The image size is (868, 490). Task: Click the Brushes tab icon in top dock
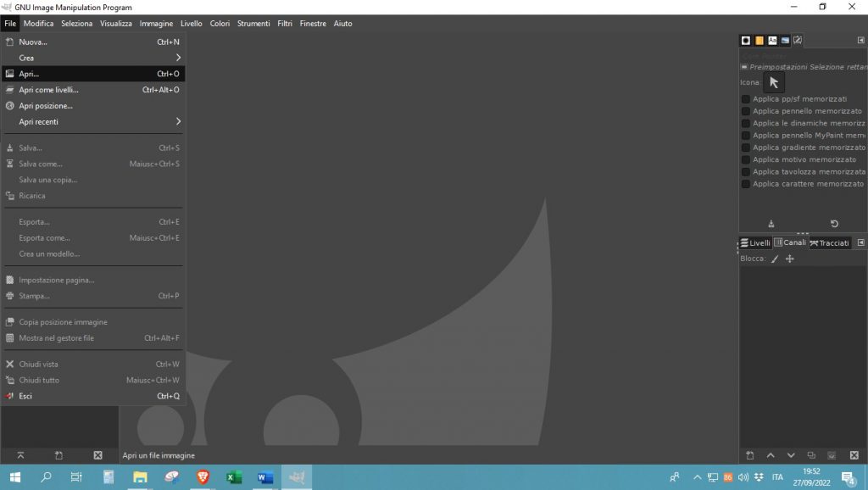746,40
